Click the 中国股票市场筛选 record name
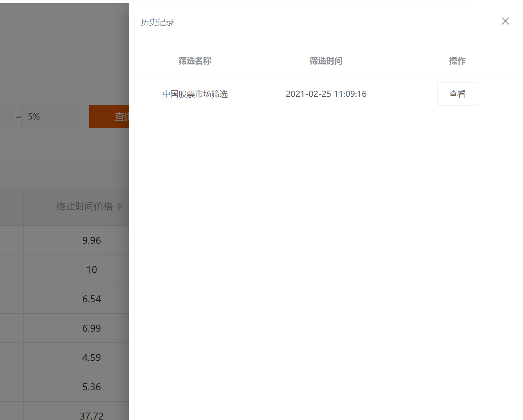523x420 pixels. (195, 94)
